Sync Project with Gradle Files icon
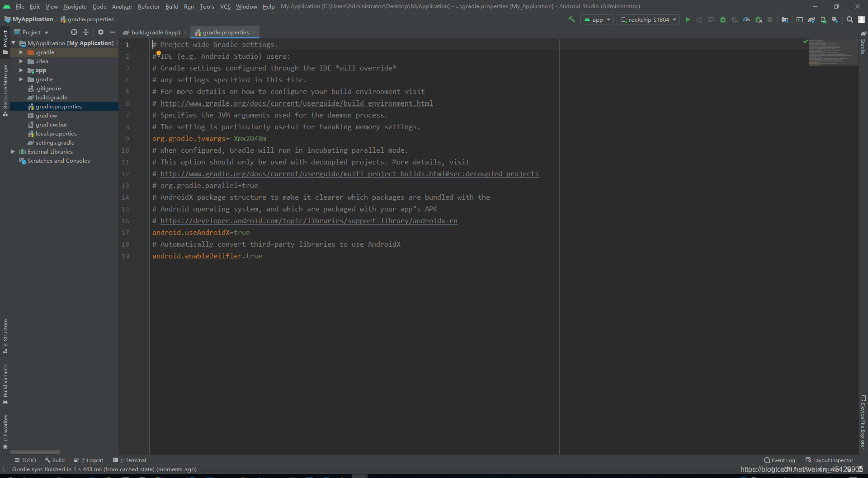The height and width of the screenshot is (478, 868). click(811, 19)
